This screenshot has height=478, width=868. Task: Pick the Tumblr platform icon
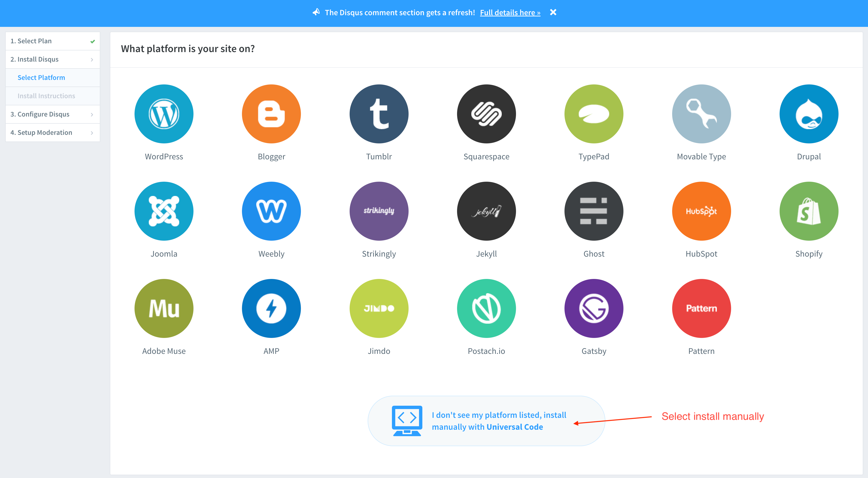click(x=379, y=114)
